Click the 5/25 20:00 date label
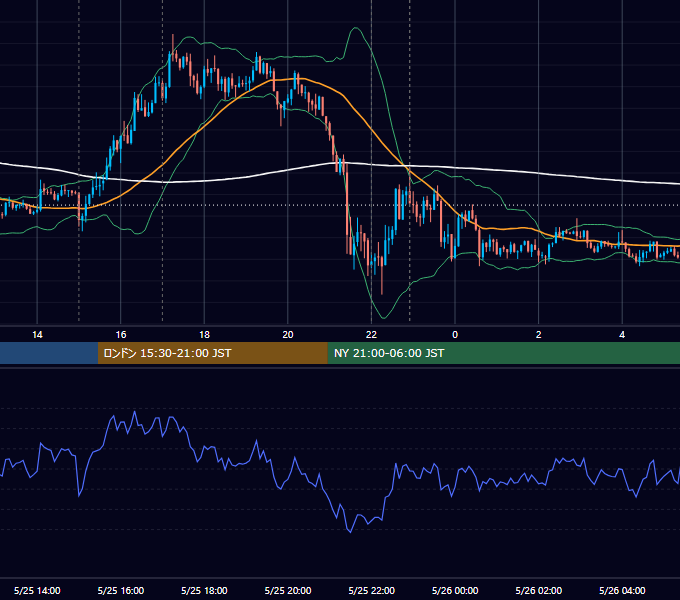Viewport: 680px width, 600px height. 288,590
